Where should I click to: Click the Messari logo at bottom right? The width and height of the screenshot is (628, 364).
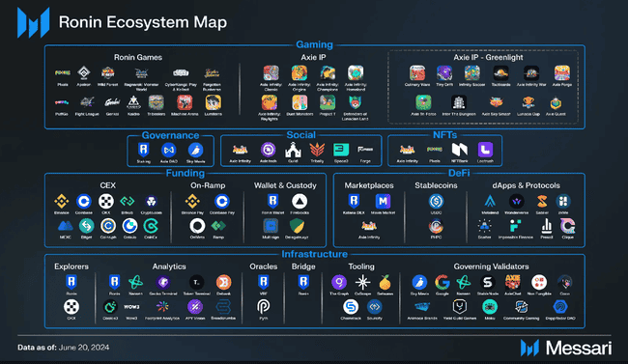click(566, 348)
